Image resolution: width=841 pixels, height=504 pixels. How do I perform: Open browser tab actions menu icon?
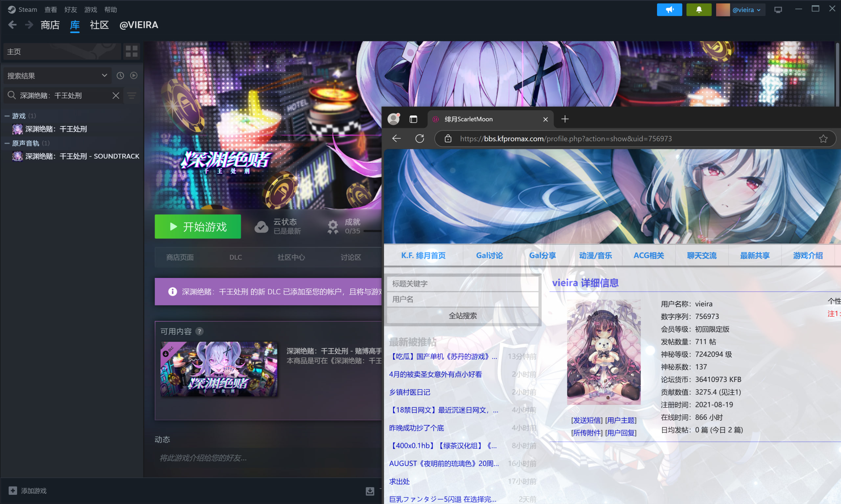[x=413, y=119]
